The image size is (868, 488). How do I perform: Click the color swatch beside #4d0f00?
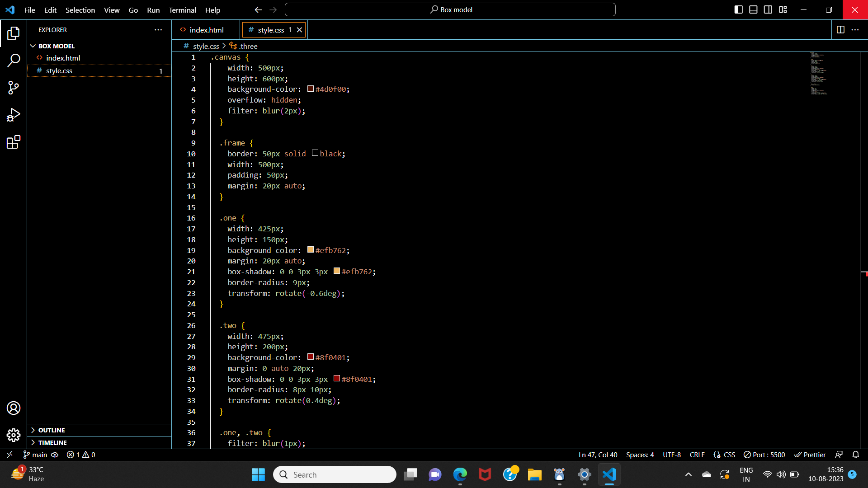pos(310,89)
